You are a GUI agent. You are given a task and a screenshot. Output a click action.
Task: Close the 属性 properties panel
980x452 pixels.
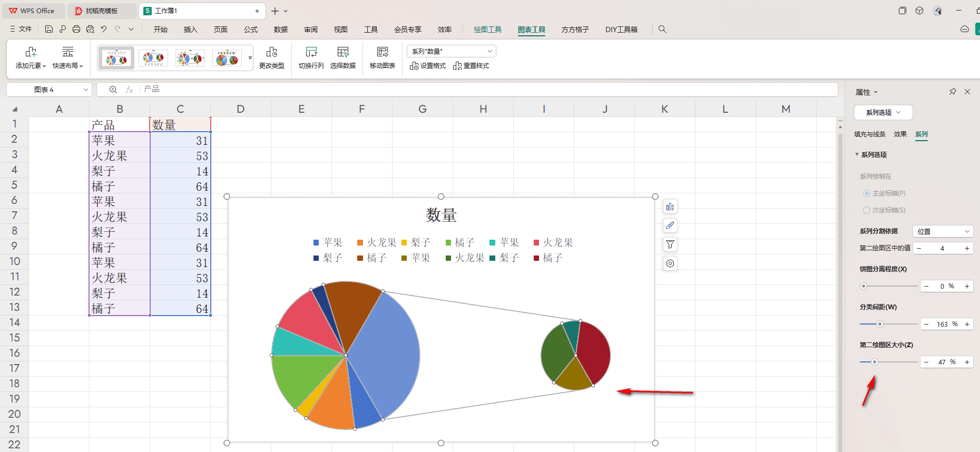[x=967, y=92]
